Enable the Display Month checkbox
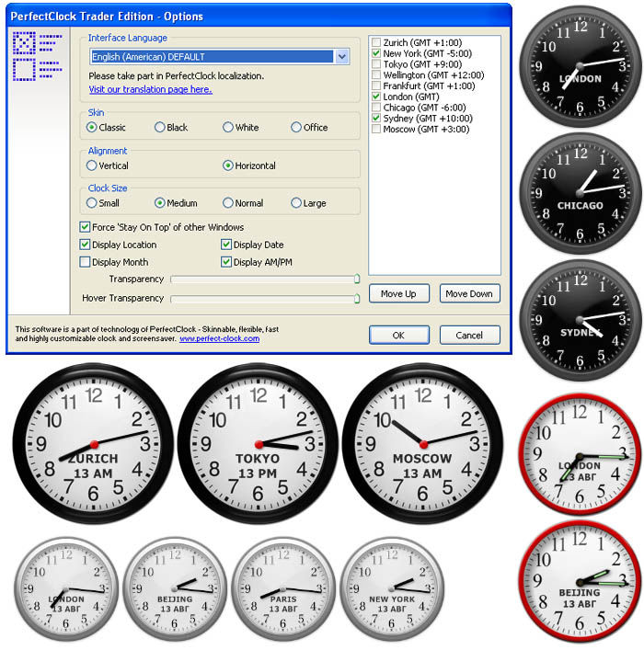 [x=85, y=262]
